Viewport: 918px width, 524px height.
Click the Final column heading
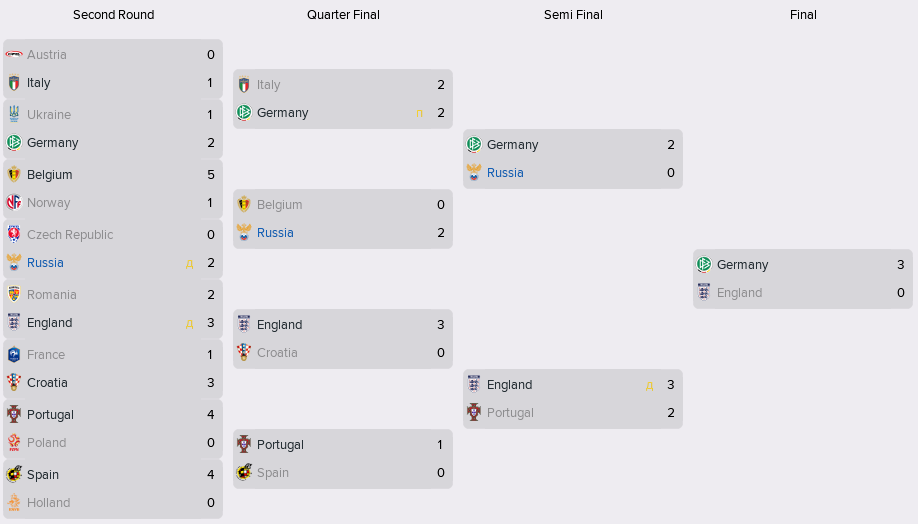coord(803,15)
